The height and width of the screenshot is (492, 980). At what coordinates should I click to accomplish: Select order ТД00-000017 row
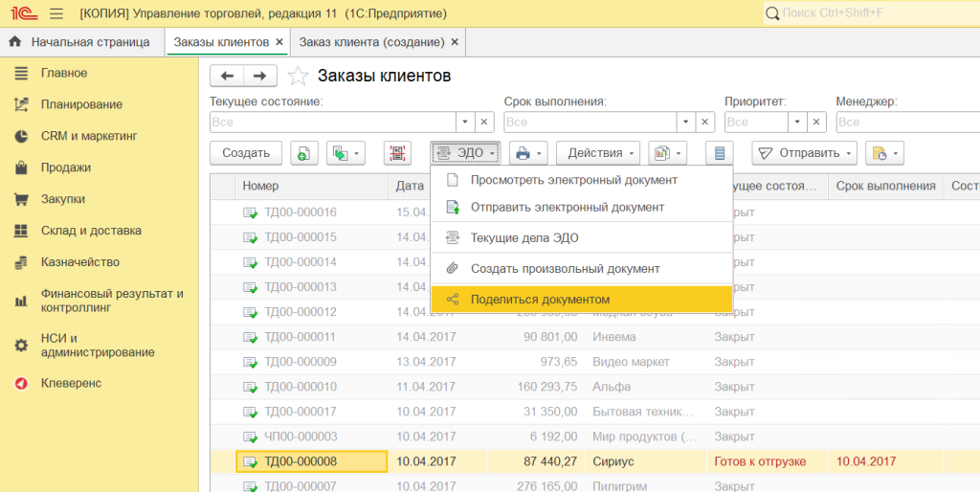coord(595,412)
